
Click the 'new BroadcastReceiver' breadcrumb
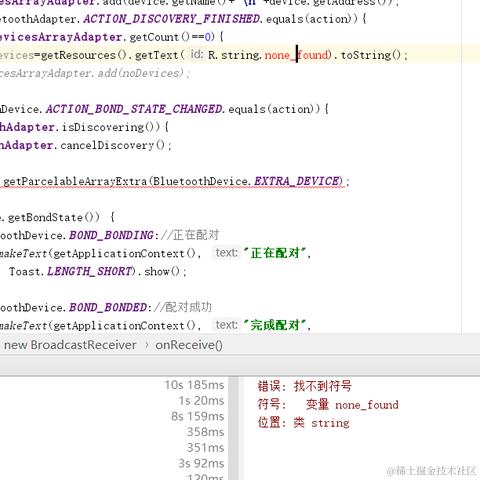point(70,345)
